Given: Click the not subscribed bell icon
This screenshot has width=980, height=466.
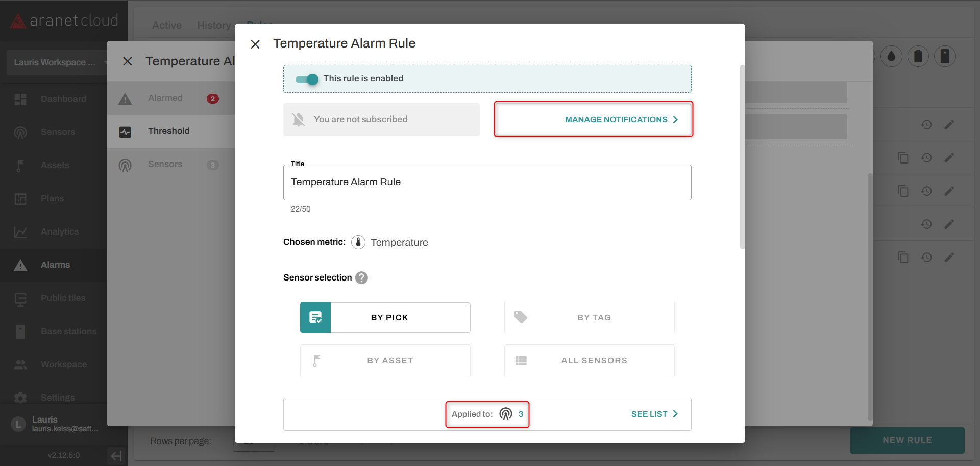Looking at the screenshot, I should click(299, 120).
